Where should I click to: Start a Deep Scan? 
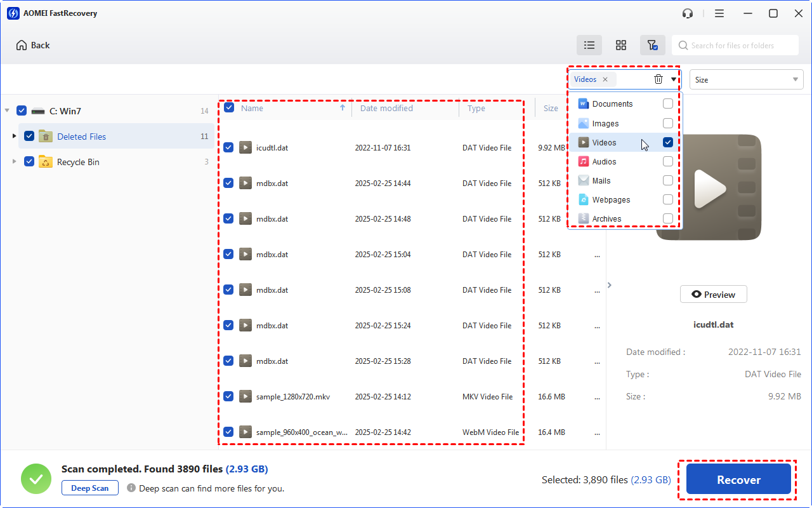(x=89, y=488)
